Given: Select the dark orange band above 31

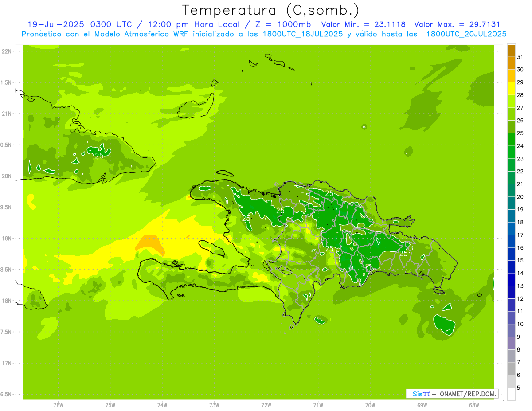Looking at the screenshot, I should point(511,51).
